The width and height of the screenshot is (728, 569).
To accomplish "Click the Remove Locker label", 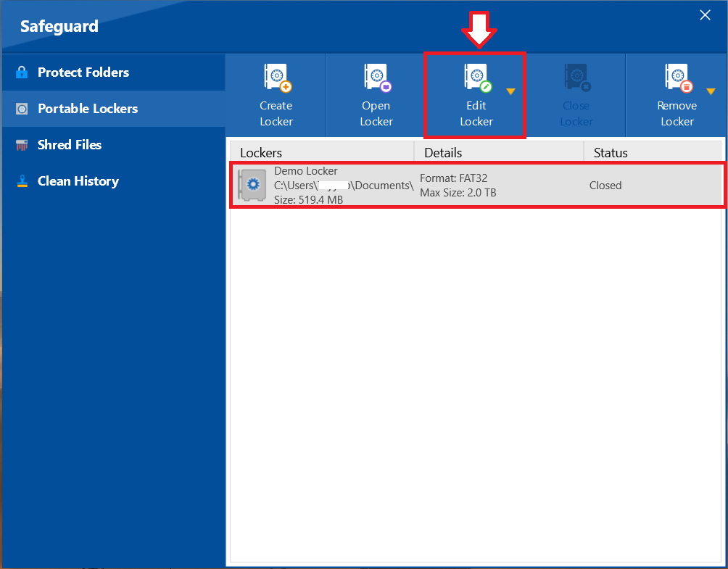I will click(x=677, y=114).
